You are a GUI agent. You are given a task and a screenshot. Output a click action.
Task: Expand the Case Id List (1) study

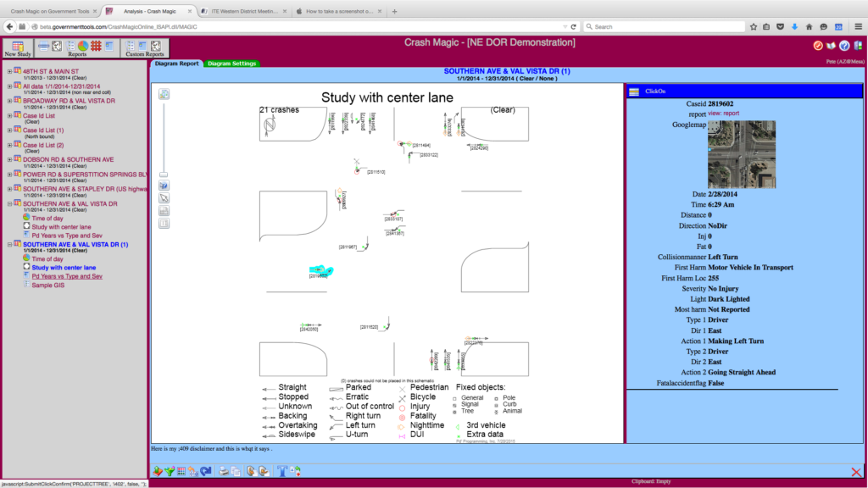click(9, 130)
